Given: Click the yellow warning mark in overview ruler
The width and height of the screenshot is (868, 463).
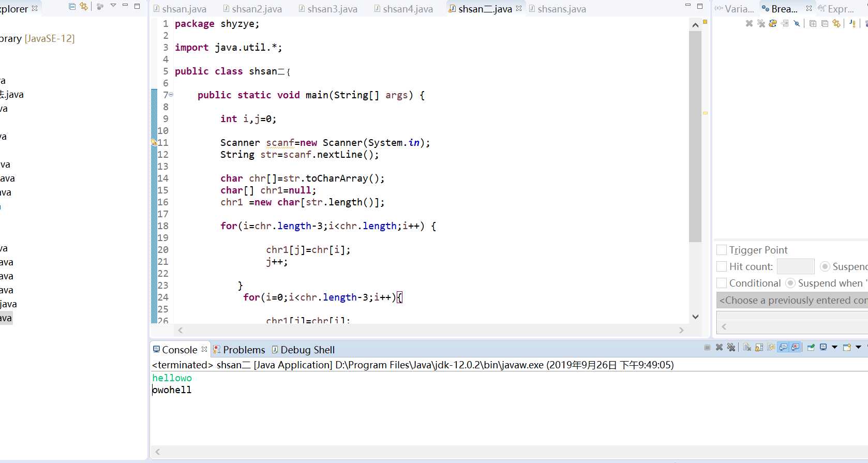Looking at the screenshot, I should click(705, 113).
